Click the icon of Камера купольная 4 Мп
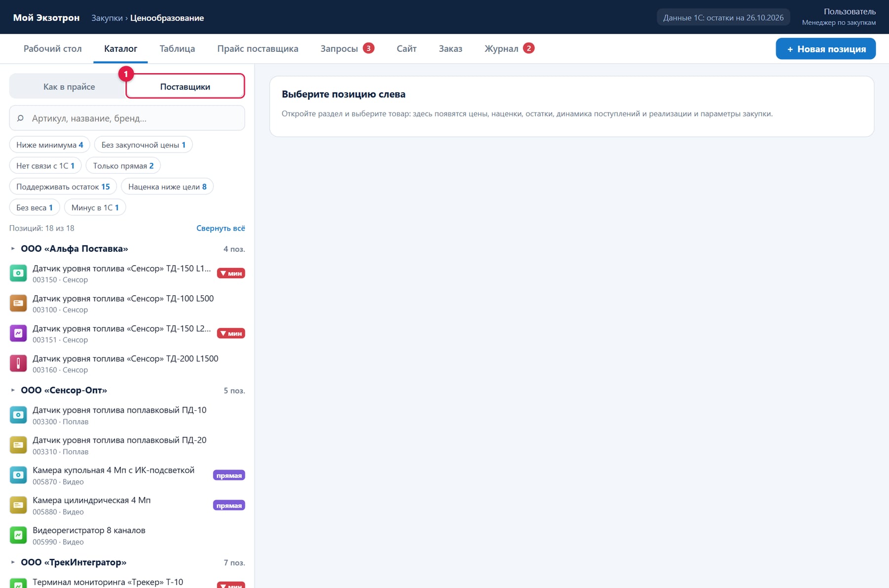This screenshot has width=889, height=588. (18, 475)
